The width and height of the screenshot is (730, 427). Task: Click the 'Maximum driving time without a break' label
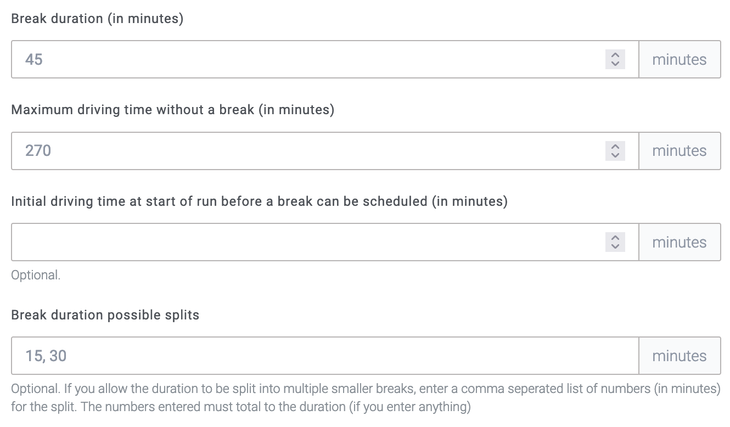point(172,110)
